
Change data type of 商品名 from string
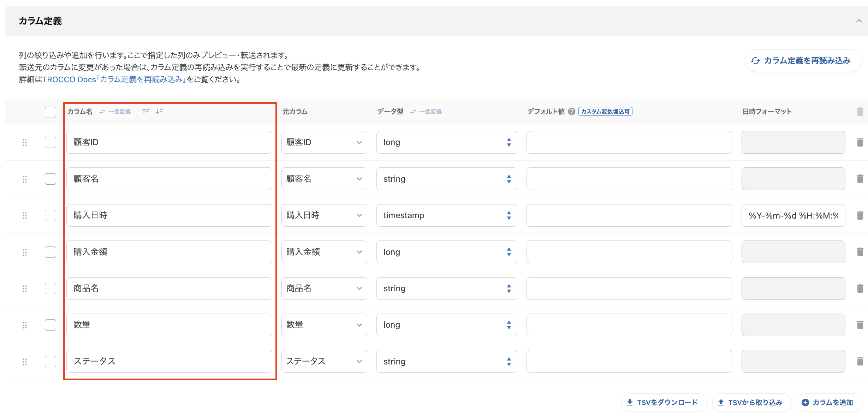[x=447, y=289]
